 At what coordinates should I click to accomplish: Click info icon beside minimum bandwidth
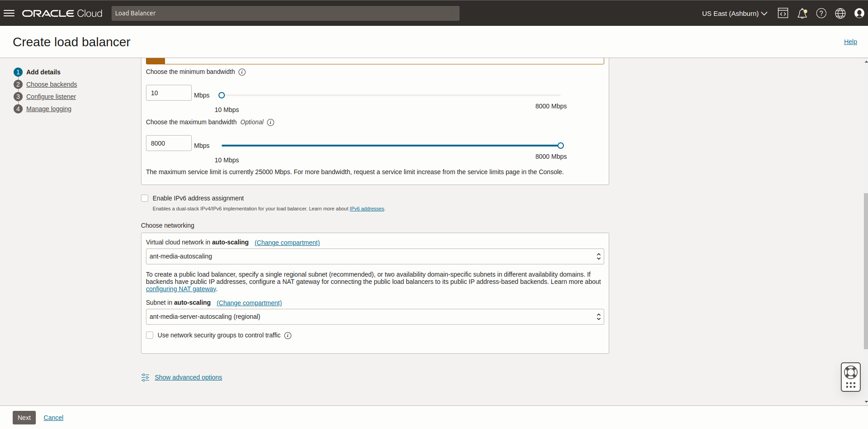click(242, 72)
